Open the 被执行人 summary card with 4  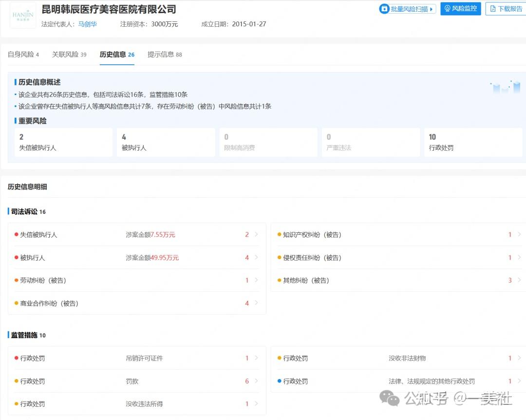[x=166, y=142]
